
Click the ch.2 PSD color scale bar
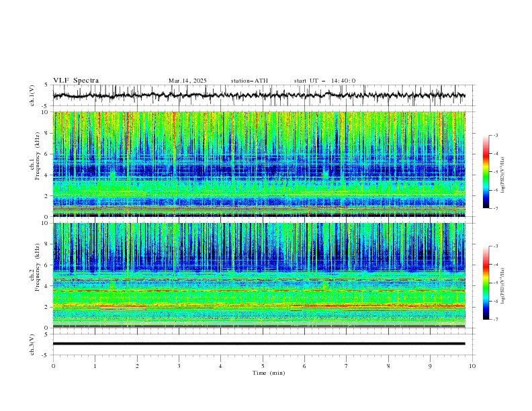click(486, 283)
